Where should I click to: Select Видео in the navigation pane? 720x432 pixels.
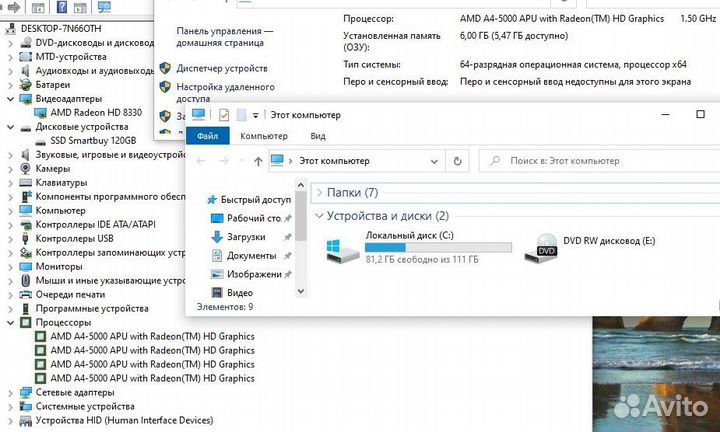(x=232, y=293)
